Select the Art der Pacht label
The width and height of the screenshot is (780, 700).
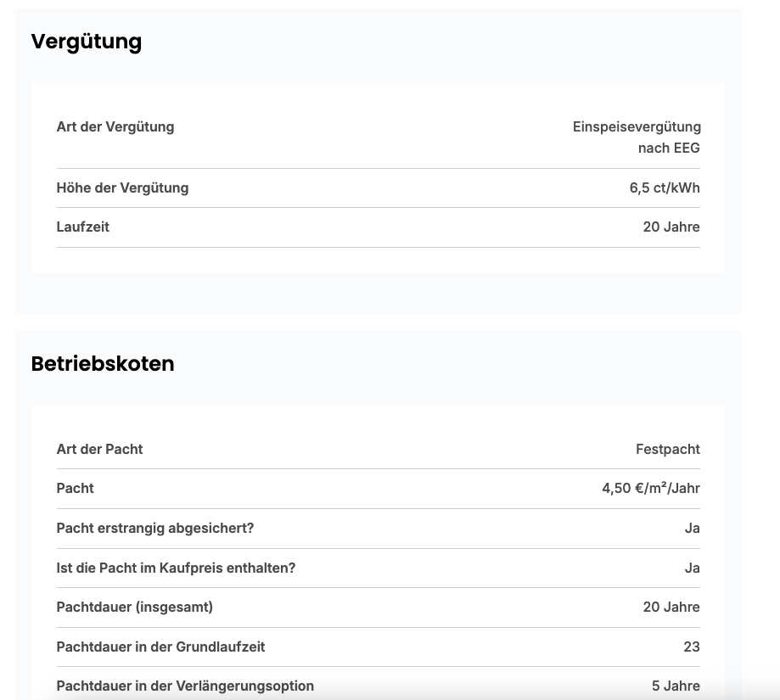[99, 449]
